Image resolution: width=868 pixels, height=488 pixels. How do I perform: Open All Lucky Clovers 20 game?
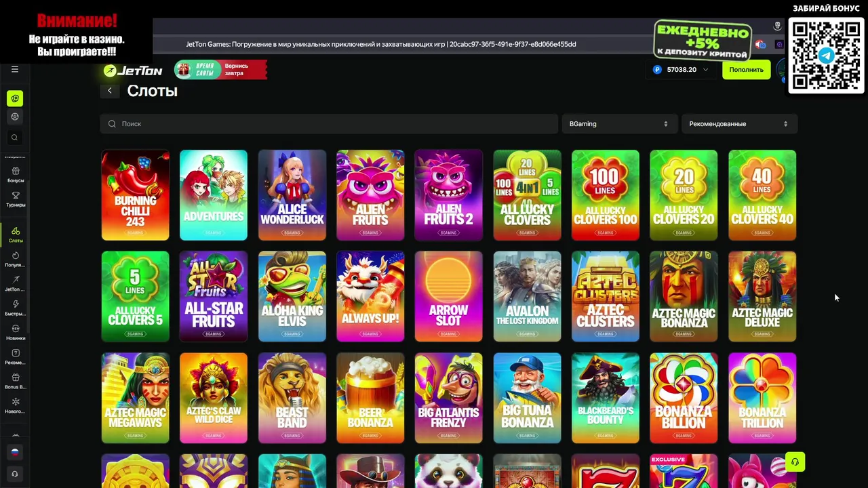click(684, 195)
